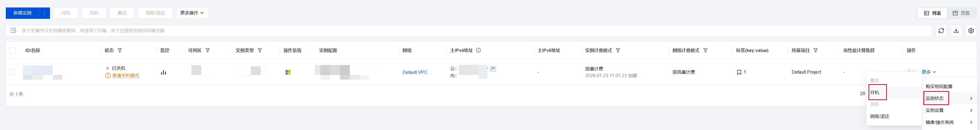Viewport: 980px width, 130px height.
Task: Click the info icon beside 主IPv4地址
Action: tap(478, 50)
